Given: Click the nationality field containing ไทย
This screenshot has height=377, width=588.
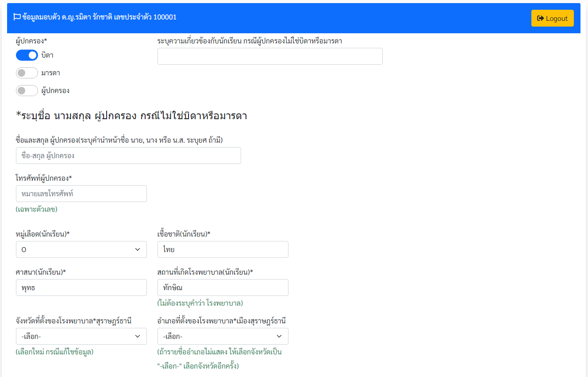Looking at the screenshot, I should coord(223,249).
